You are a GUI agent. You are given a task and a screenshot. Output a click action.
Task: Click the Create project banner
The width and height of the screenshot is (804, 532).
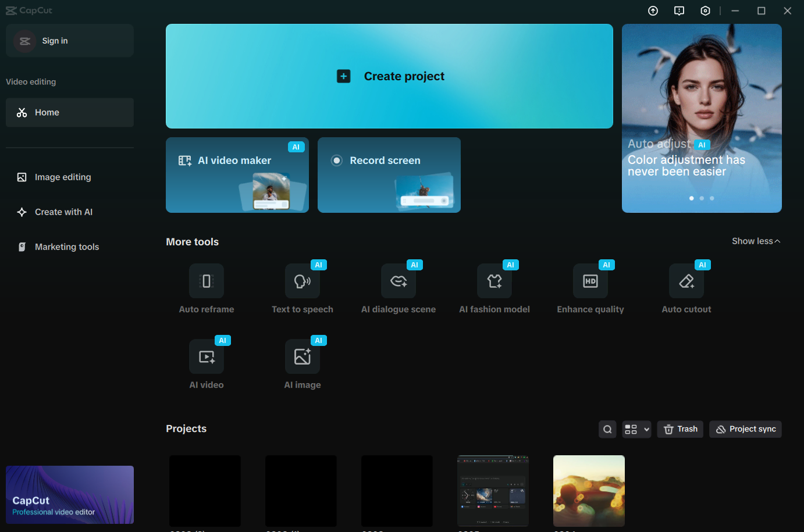pos(389,76)
